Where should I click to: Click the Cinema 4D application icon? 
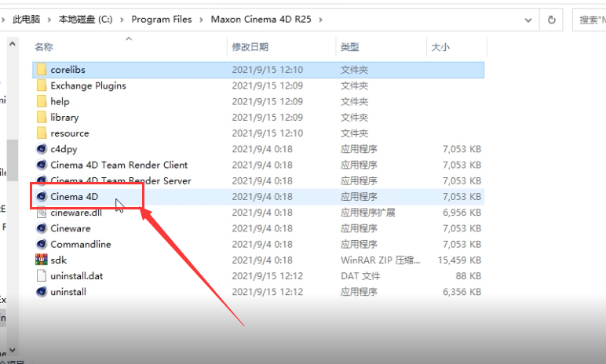[42, 196]
